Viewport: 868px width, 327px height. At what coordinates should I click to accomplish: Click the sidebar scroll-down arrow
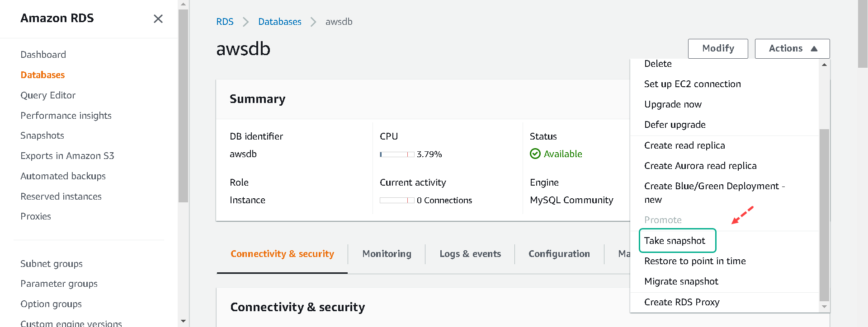(183, 321)
